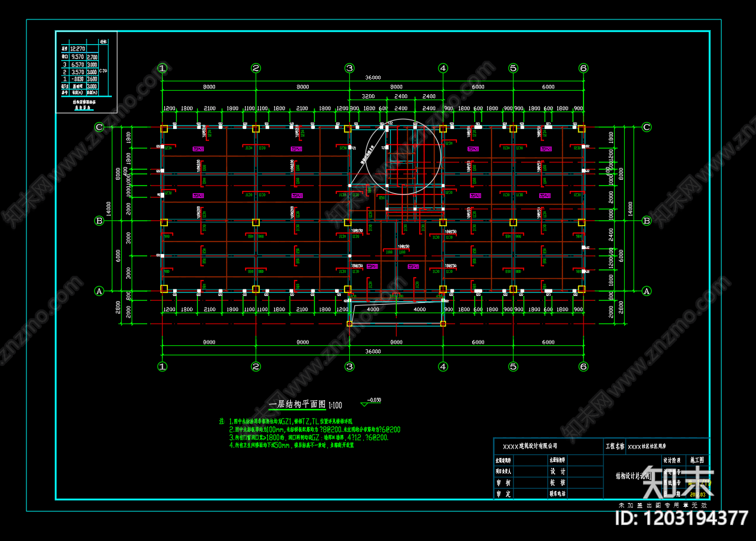Screen dimensions: 756x541
Task: Select yellow column at grid B-2
Action: tap(256, 222)
